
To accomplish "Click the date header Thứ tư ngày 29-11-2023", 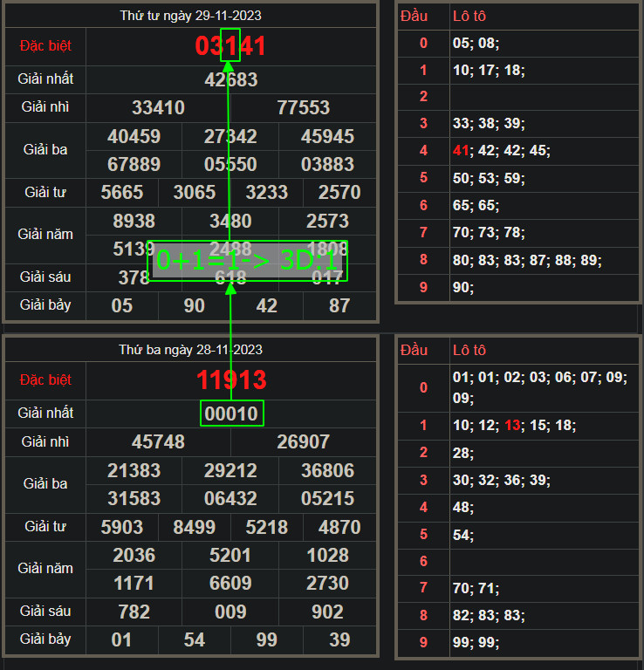I will pos(190,16).
